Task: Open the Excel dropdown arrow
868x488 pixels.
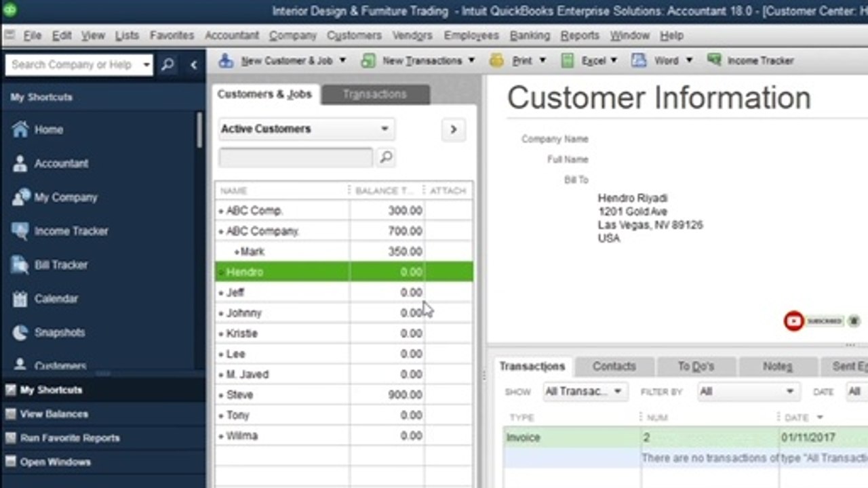Action: (x=614, y=60)
